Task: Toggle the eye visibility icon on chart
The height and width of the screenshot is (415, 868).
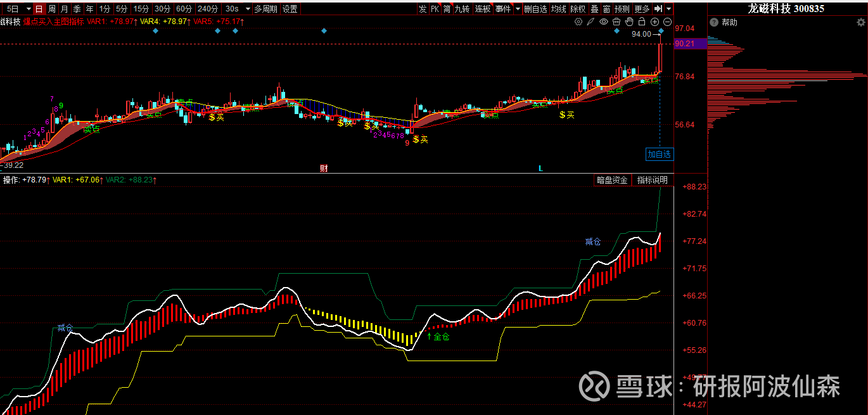Action: tap(604, 22)
